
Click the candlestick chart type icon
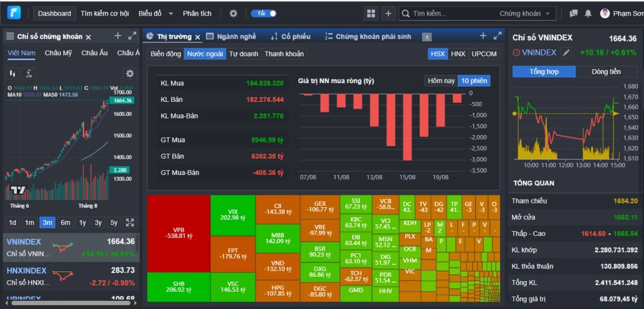tap(13, 73)
